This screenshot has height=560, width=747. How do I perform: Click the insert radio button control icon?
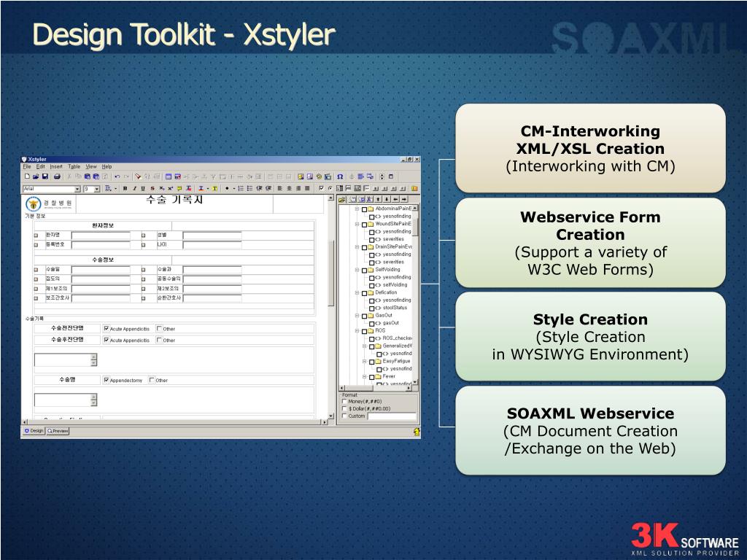pyautogui.click(x=330, y=188)
